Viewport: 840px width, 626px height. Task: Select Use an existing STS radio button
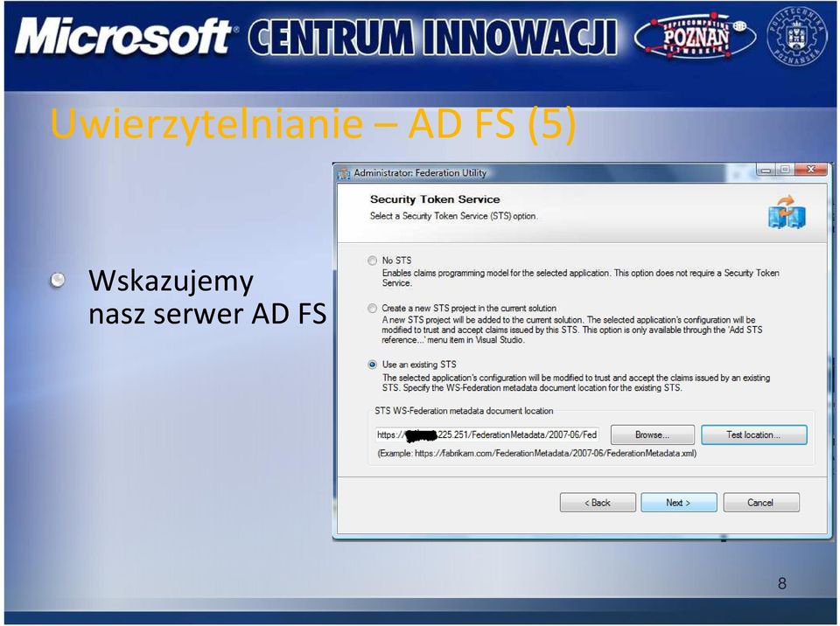[373, 365]
